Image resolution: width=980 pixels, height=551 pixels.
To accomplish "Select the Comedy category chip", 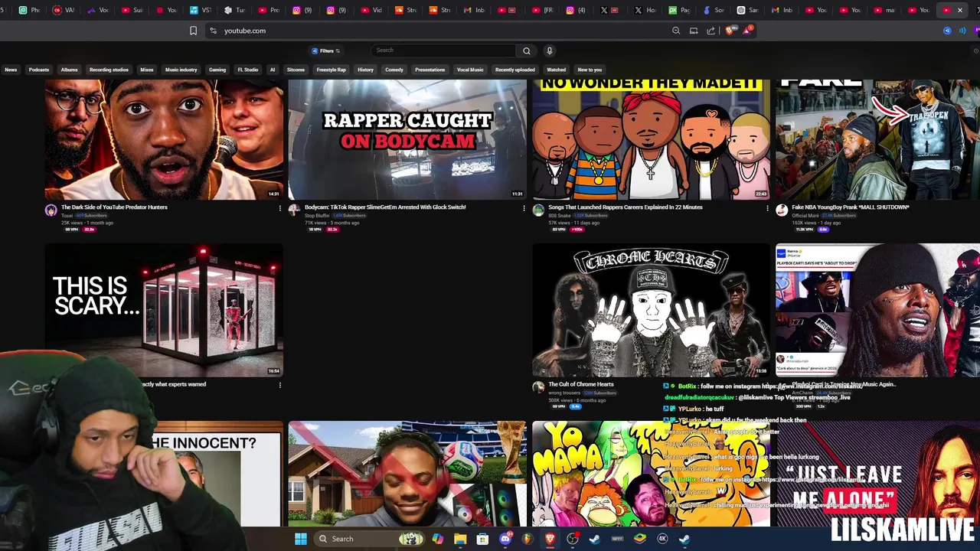I will tap(394, 70).
